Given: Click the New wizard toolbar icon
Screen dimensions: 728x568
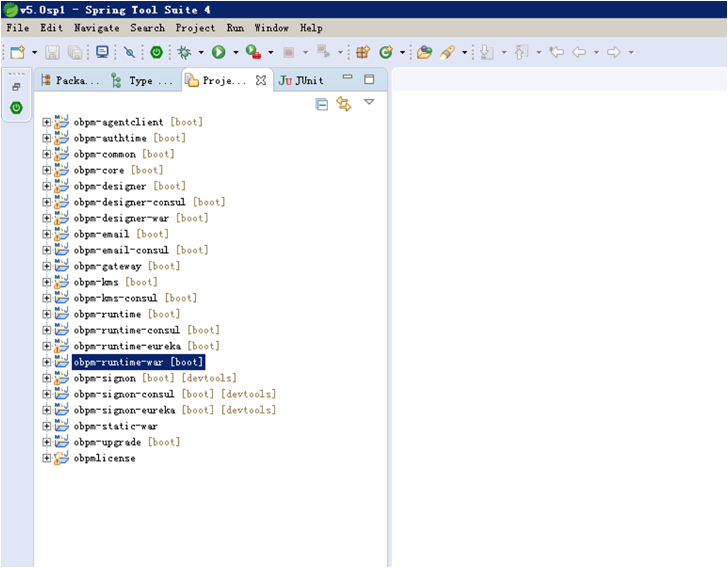Looking at the screenshot, I should [17, 52].
